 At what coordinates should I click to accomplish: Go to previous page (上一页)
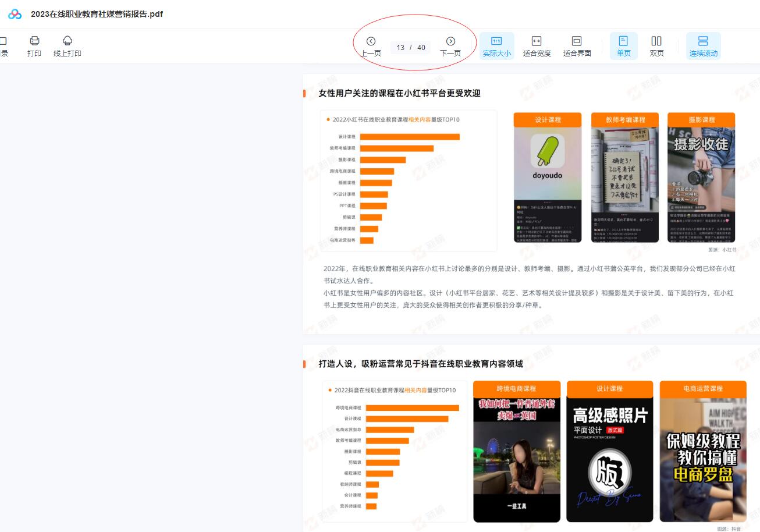[371, 46]
